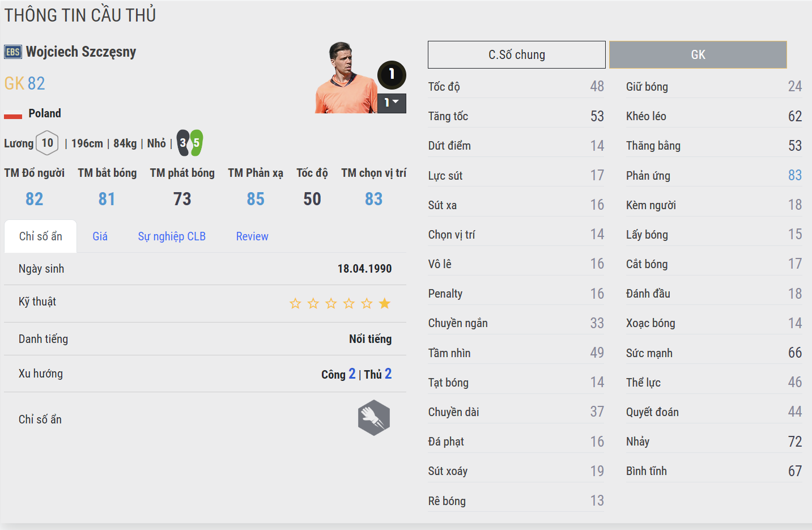Click the left foot rating 3 icon

[183, 143]
